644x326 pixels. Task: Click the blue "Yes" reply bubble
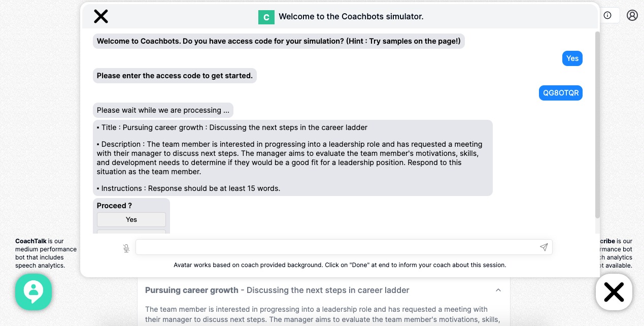[572, 58]
